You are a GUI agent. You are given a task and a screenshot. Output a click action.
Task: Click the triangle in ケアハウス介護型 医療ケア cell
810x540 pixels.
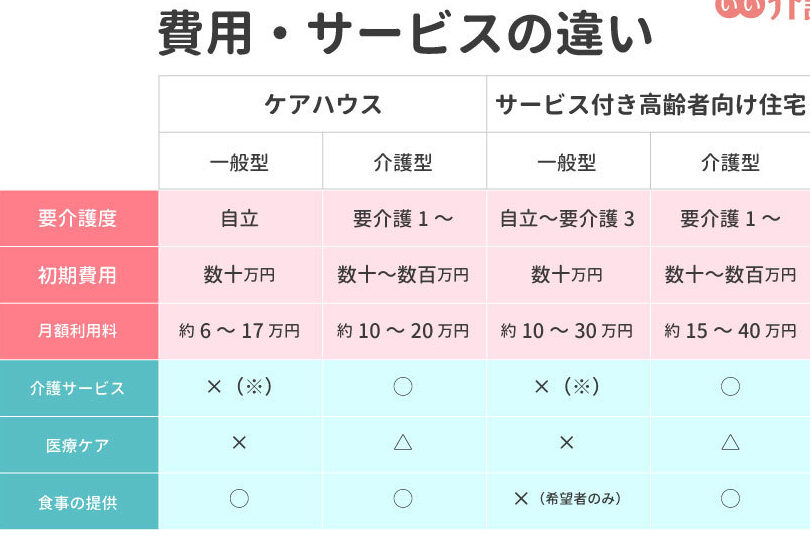point(403,442)
